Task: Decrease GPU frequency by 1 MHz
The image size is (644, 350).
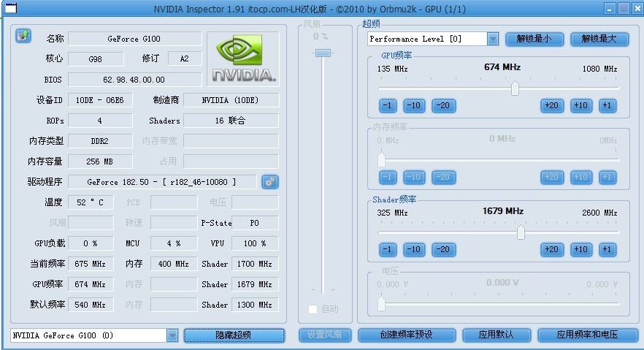Action: (387, 105)
